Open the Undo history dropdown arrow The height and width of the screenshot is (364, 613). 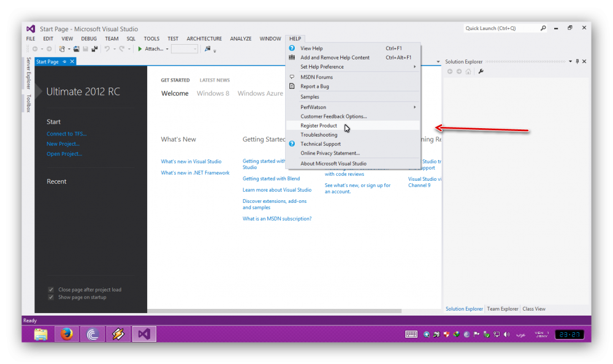[x=114, y=49]
